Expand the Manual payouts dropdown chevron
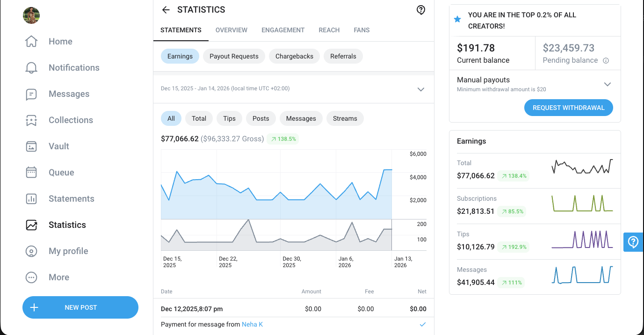 (x=608, y=84)
